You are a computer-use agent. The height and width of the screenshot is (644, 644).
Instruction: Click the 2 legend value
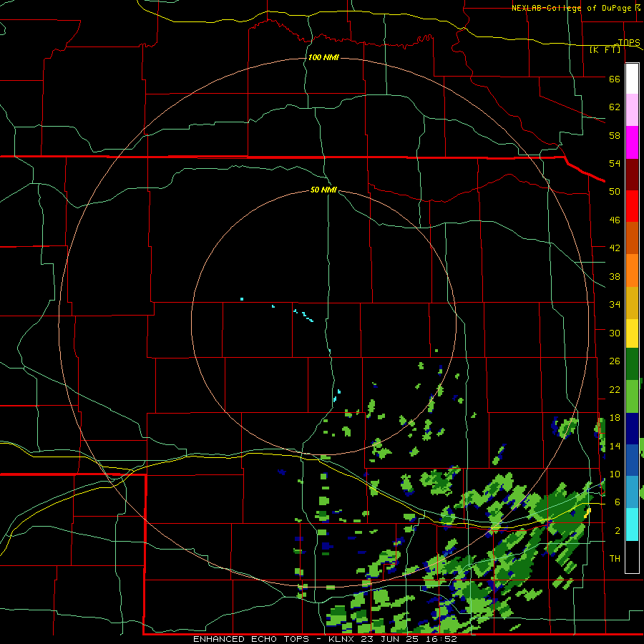(x=618, y=531)
